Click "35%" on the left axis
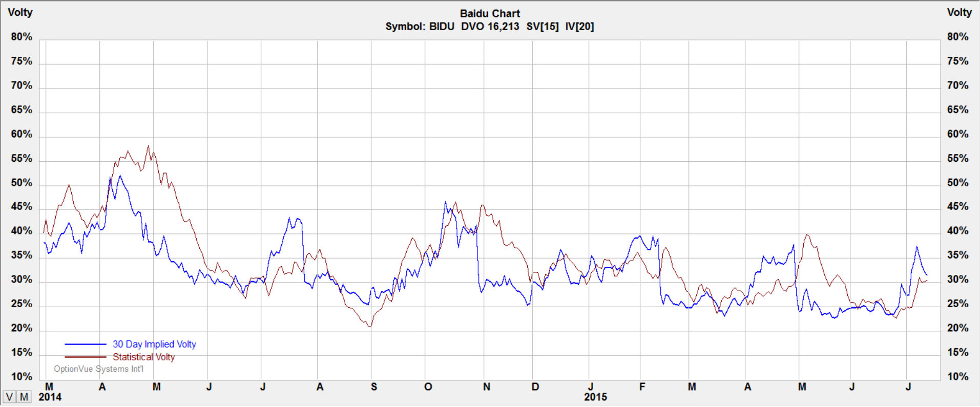980x407 pixels. pyautogui.click(x=22, y=255)
